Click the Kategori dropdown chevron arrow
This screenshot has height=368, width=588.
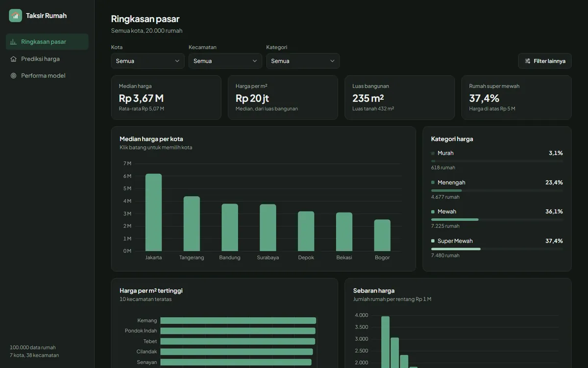tap(332, 61)
